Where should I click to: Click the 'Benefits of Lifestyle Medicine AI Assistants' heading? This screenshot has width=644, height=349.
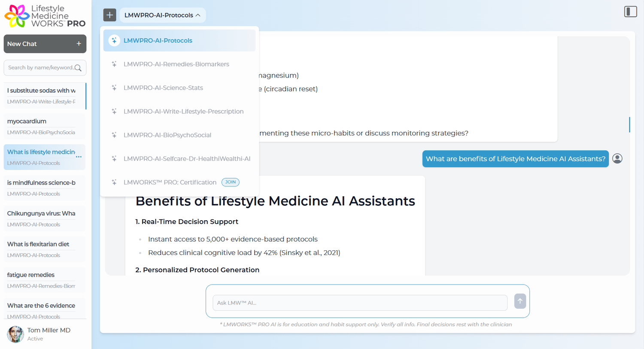pyautogui.click(x=275, y=201)
